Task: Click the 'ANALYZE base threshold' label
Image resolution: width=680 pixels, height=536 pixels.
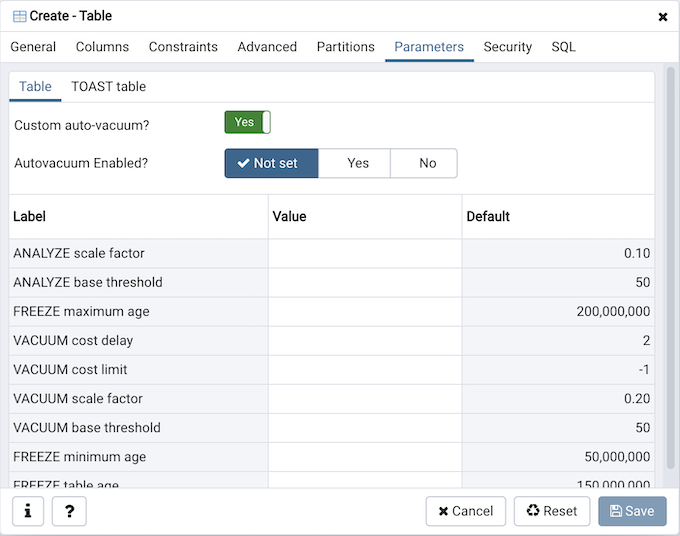Action: point(88,282)
